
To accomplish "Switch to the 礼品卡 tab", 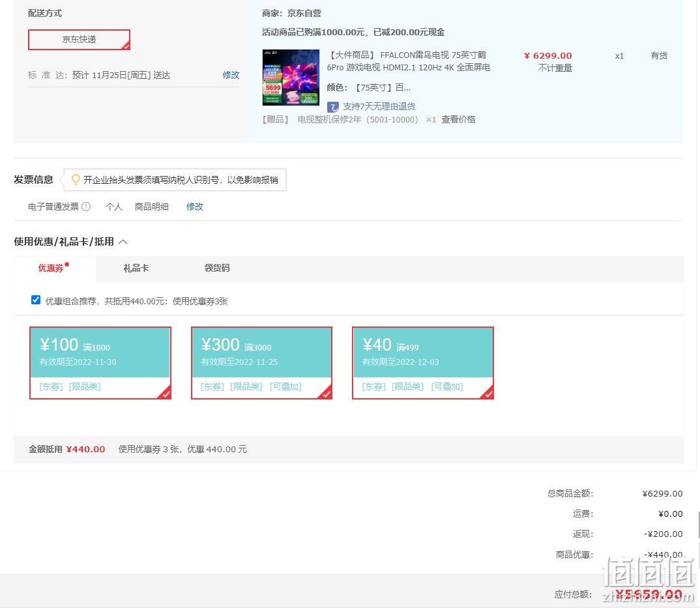I will click(136, 268).
